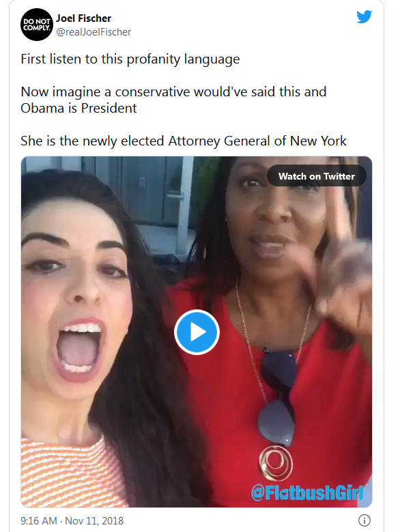
Task: Click the "Obama is President" text line
Action: tap(78, 108)
